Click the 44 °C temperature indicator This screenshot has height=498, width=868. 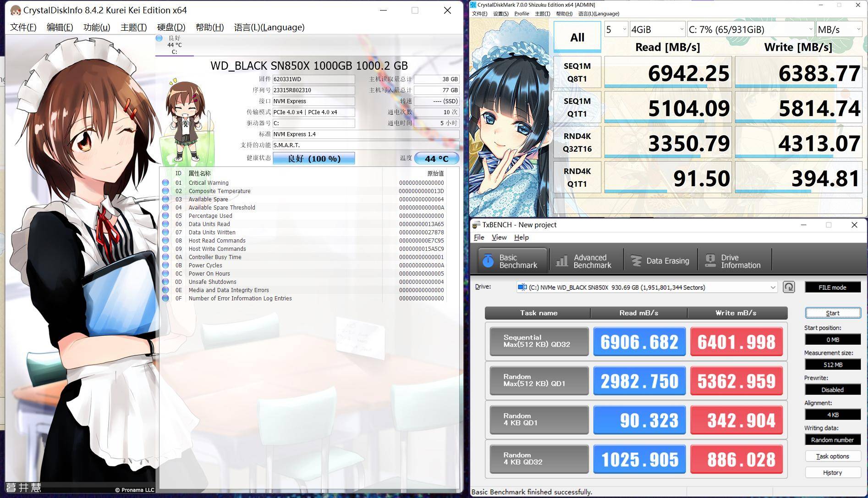[436, 158]
